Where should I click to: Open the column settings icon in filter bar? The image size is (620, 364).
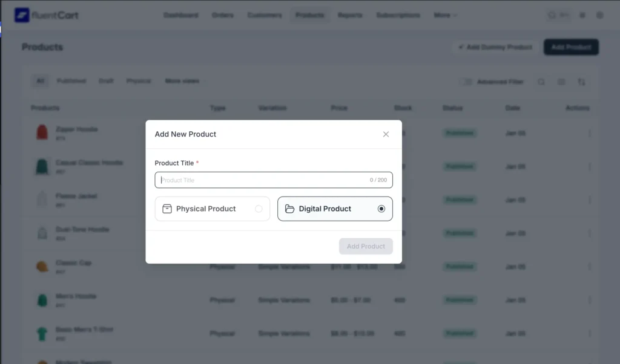click(x=561, y=82)
